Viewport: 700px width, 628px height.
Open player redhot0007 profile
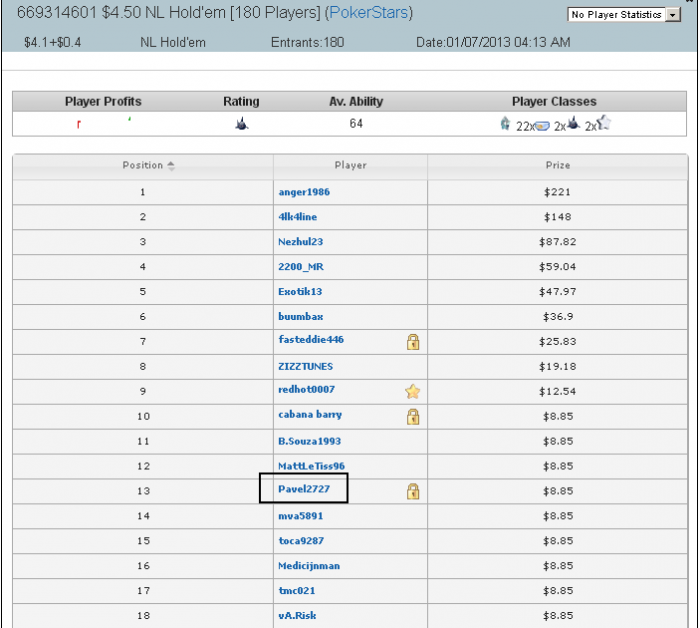pos(307,390)
